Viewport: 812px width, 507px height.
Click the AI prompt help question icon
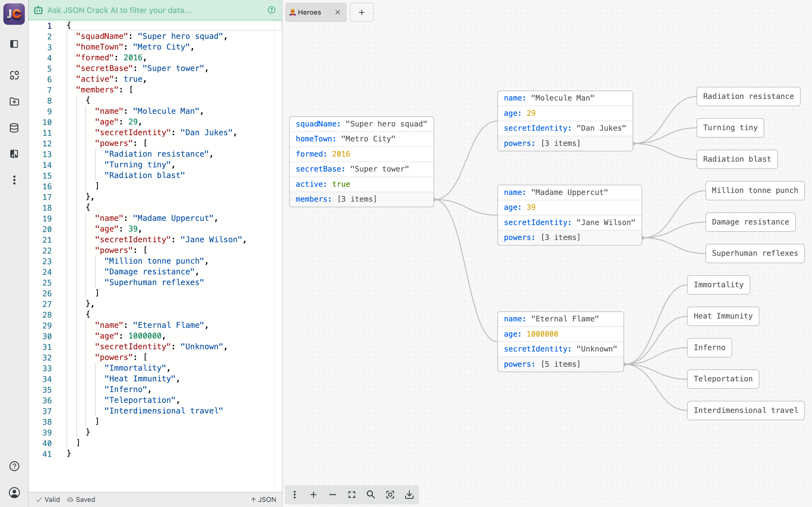pyautogui.click(x=272, y=10)
